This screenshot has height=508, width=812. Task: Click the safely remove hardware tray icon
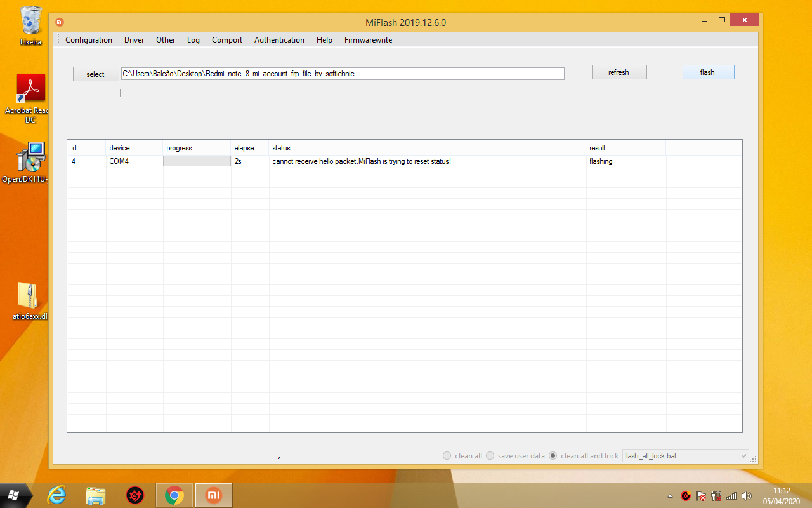(x=717, y=496)
